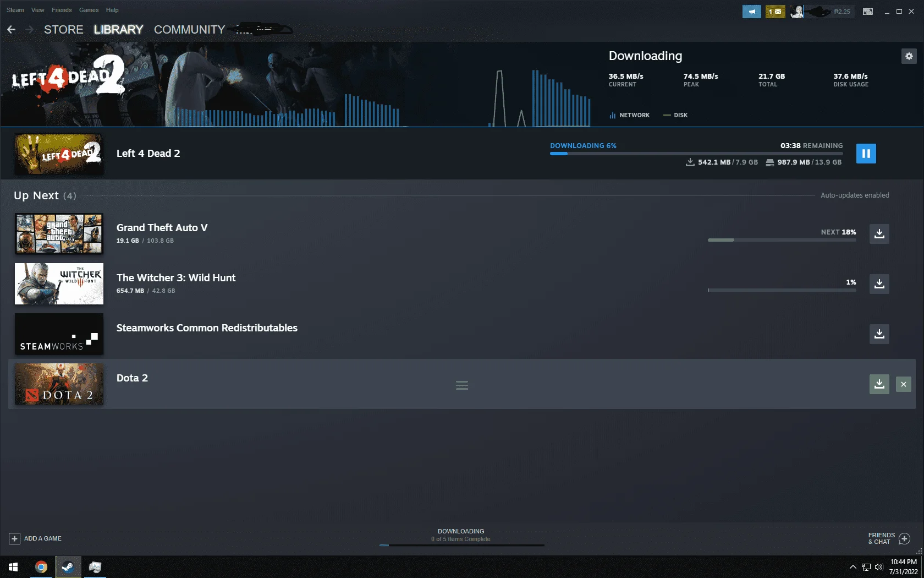924x578 pixels.
Task: Show hidden system tray icons
Action: coord(853,566)
